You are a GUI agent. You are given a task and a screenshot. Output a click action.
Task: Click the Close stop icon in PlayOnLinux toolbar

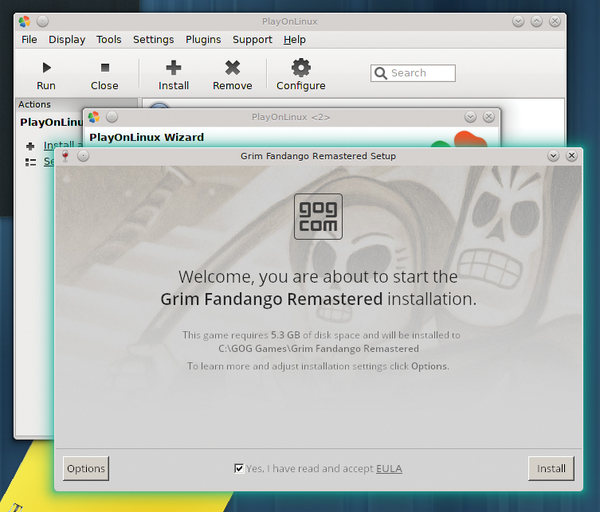coord(104,68)
